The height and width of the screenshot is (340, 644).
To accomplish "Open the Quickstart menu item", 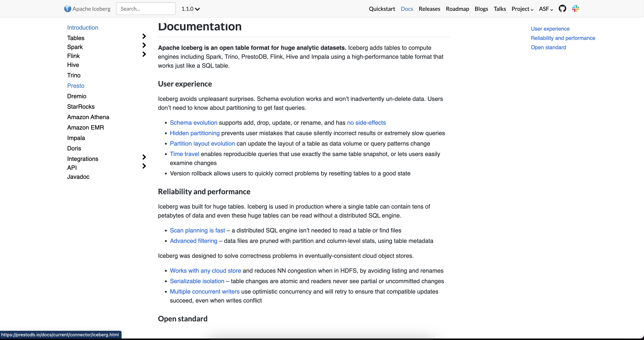I will click(382, 9).
